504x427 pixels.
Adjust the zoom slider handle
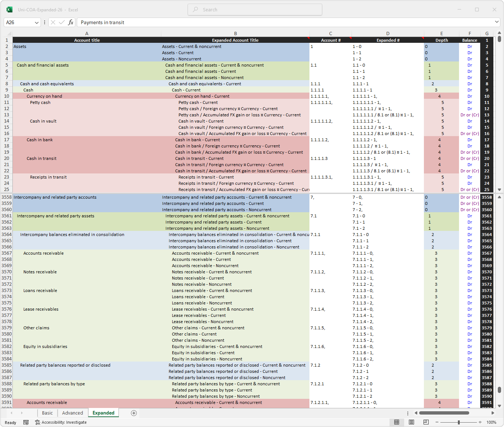pyautogui.click(x=459, y=422)
